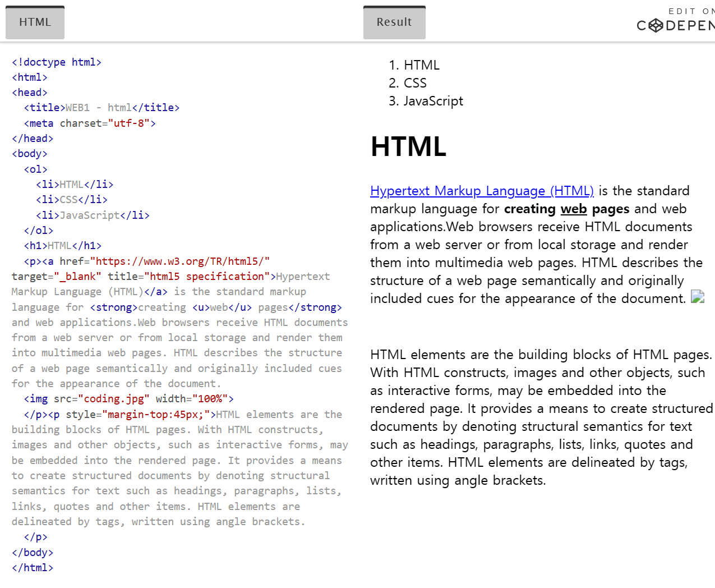
Task: Click list item JavaScript in the result
Action: click(433, 101)
